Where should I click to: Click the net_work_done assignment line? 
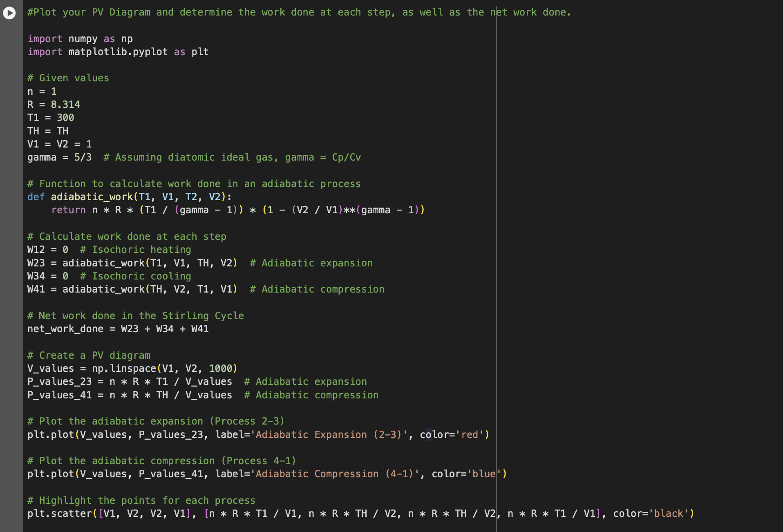[118, 329]
